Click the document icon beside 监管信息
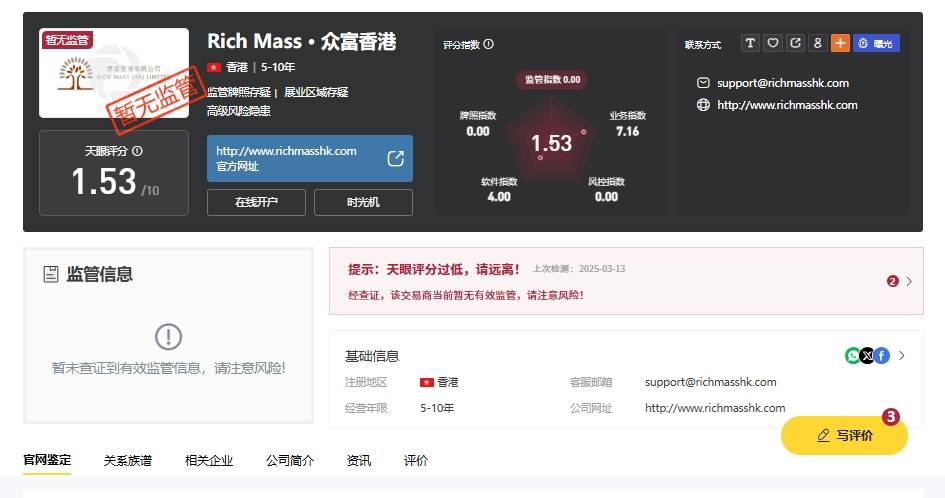This screenshot has height=498, width=945. [x=51, y=274]
